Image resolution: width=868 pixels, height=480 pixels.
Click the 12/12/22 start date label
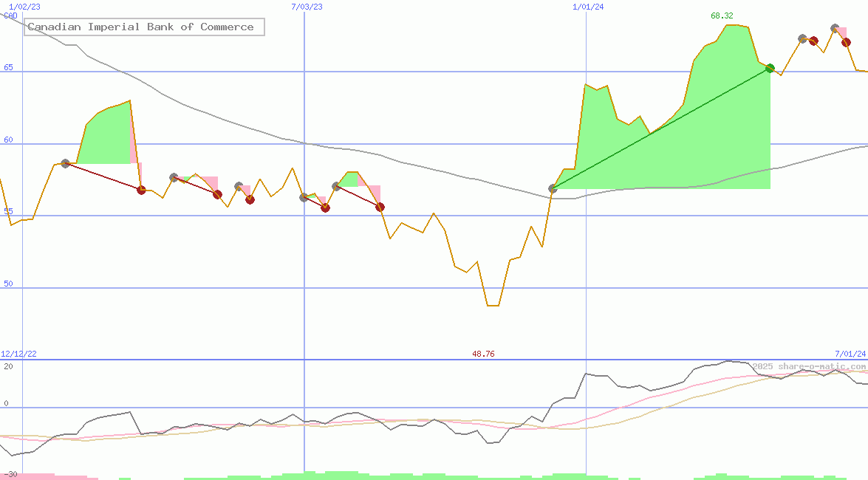point(19,354)
